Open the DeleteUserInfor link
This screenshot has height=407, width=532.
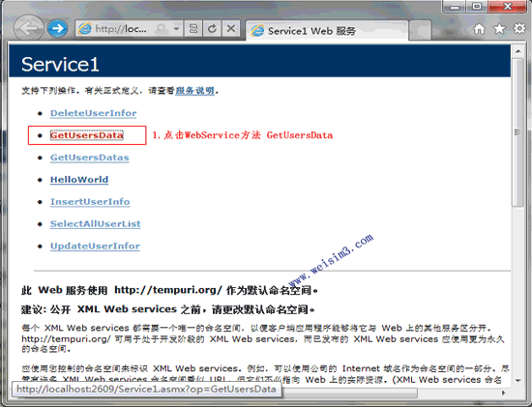[x=93, y=113]
